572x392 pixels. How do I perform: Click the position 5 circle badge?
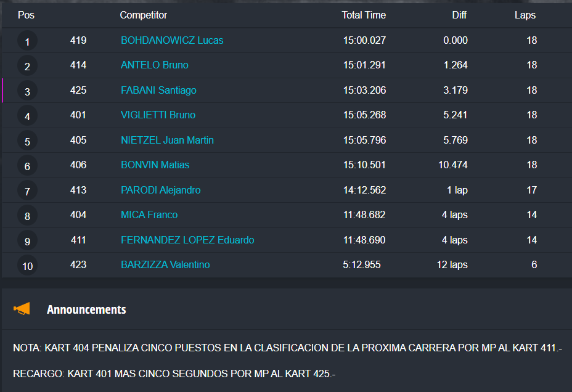(27, 142)
